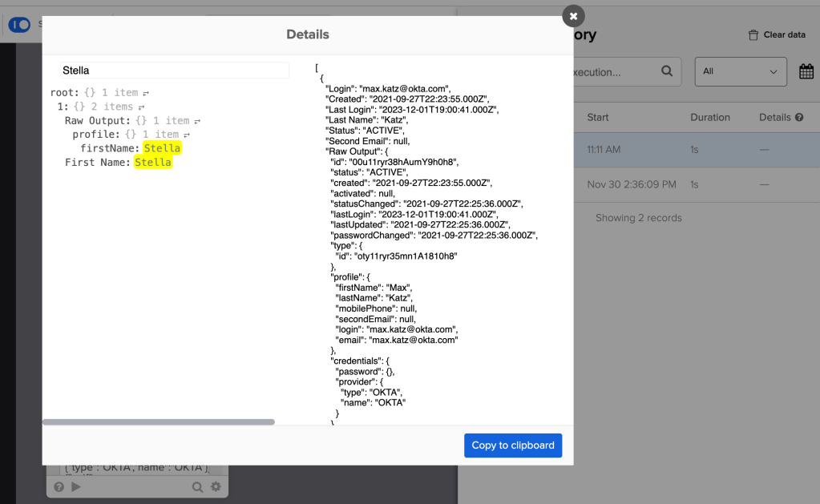Open the All executions dropdown
The width and height of the screenshot is (820, 504).
(x=740, y=71)
